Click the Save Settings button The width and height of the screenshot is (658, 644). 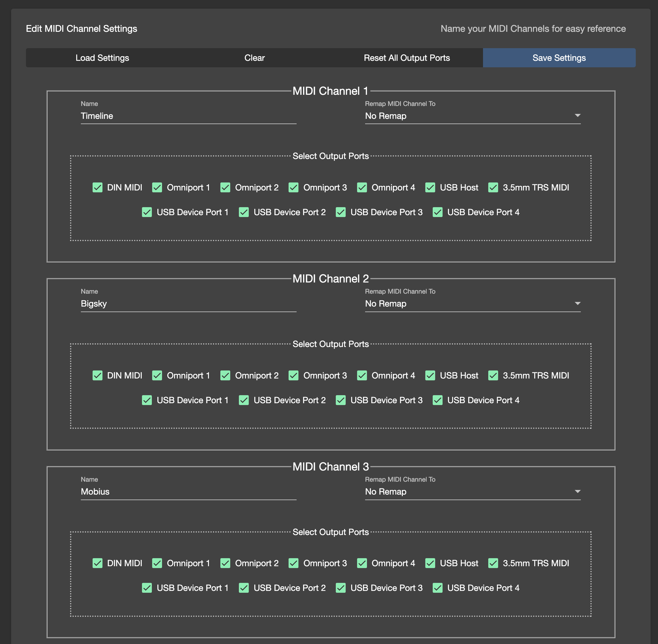coord(559,57)
